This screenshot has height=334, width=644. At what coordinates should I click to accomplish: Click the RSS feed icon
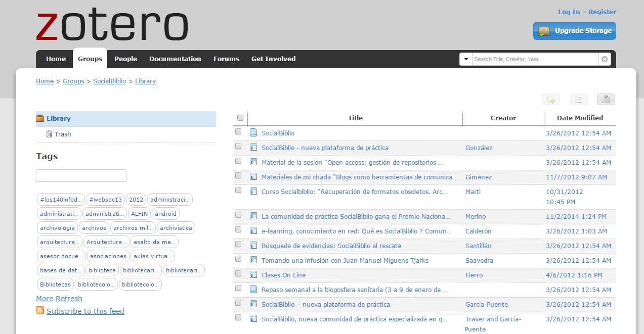(x=40, y=310)
